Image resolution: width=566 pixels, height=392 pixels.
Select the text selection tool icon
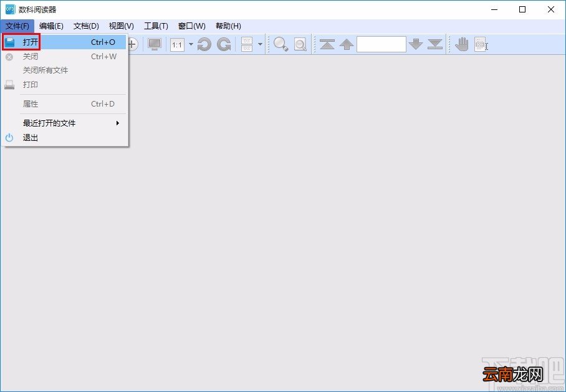point(481,44)
